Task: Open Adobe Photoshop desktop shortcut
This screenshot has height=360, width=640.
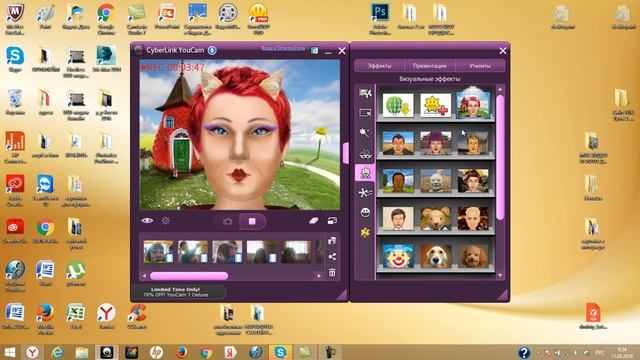Action: point(380,18)
